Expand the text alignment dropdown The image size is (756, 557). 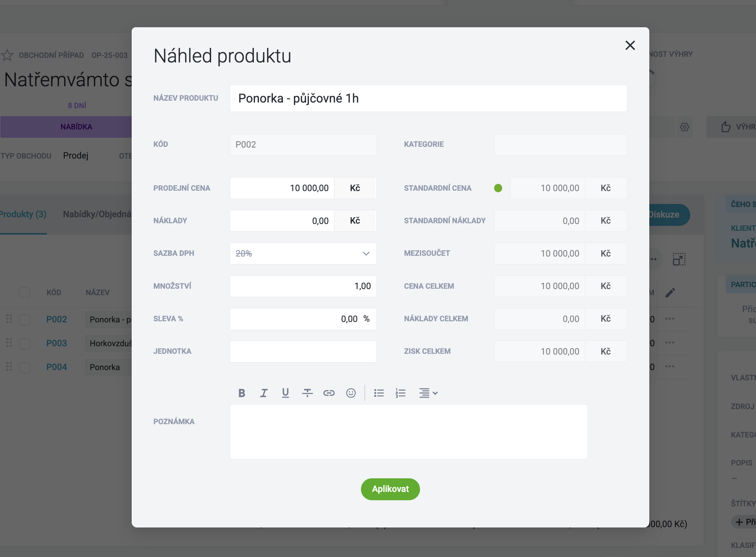pyautogui.click(x=428, y=393)
